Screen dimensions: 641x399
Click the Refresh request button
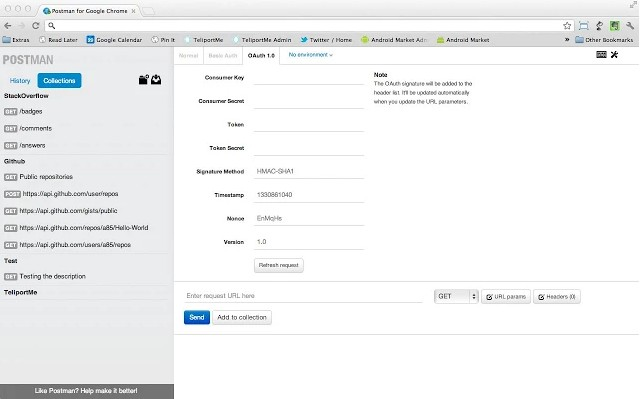[x=279, y=265]
